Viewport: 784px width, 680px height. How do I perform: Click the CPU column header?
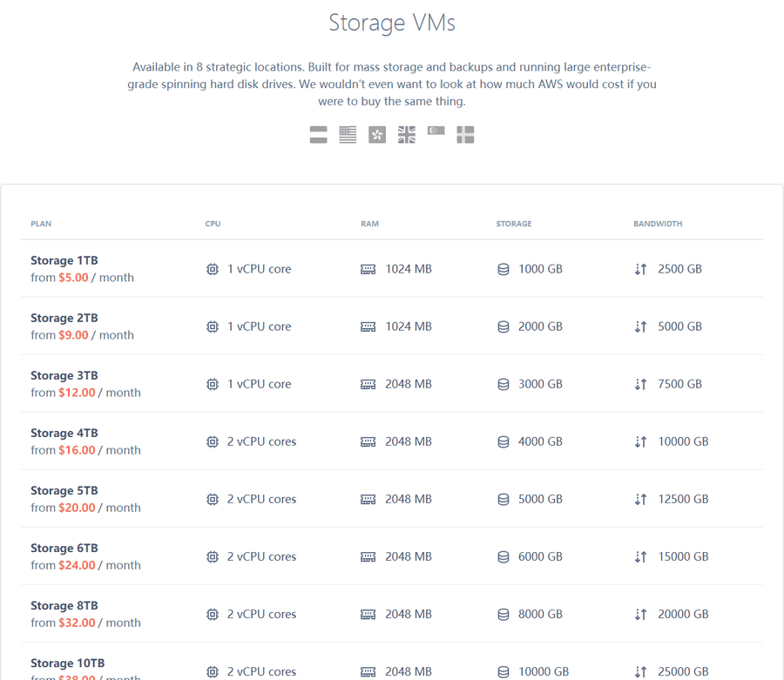point(213,224)
